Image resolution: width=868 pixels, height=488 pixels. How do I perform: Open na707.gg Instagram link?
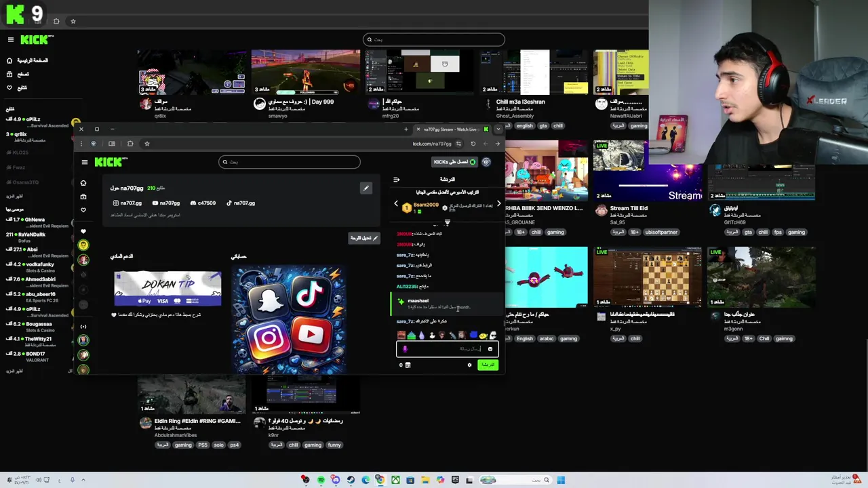coord(127,203)
